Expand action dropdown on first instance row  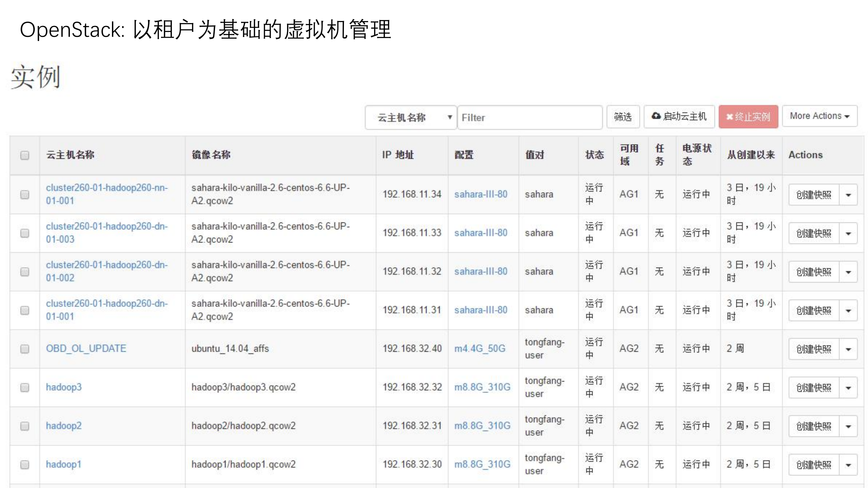pyautogui.click(x=848, y=194)
